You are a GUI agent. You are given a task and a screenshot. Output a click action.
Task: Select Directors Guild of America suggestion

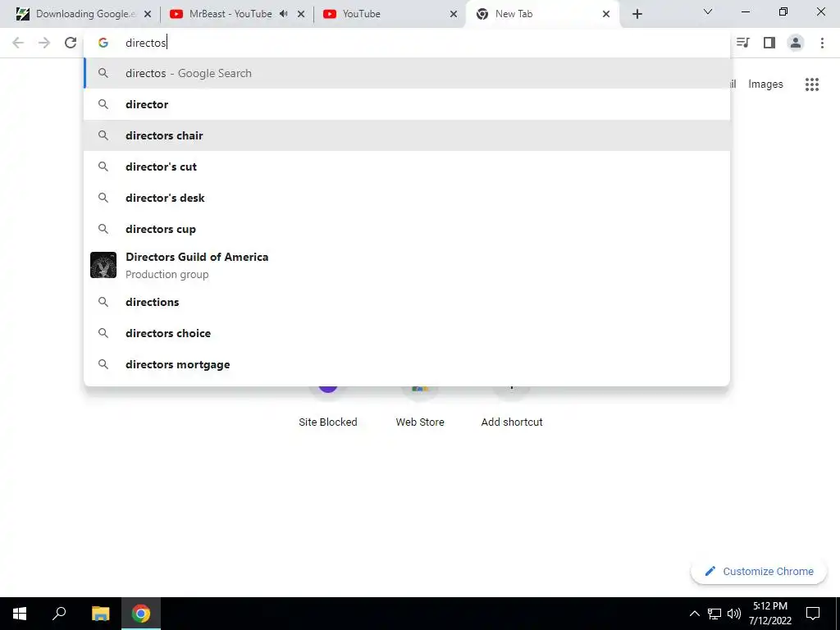click(407, 265)
